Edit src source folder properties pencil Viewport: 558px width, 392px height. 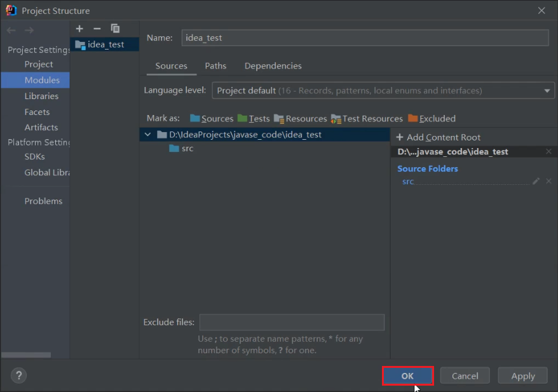point(536,182)
